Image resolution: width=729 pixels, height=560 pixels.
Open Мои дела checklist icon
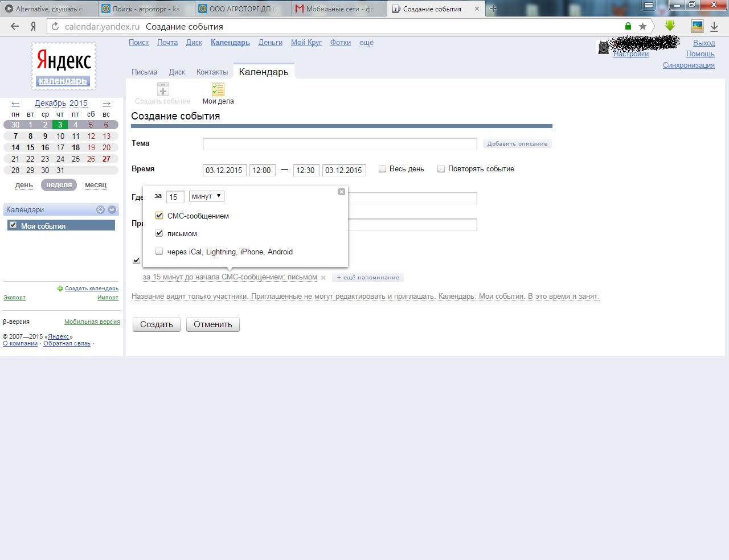coord(218,89)
